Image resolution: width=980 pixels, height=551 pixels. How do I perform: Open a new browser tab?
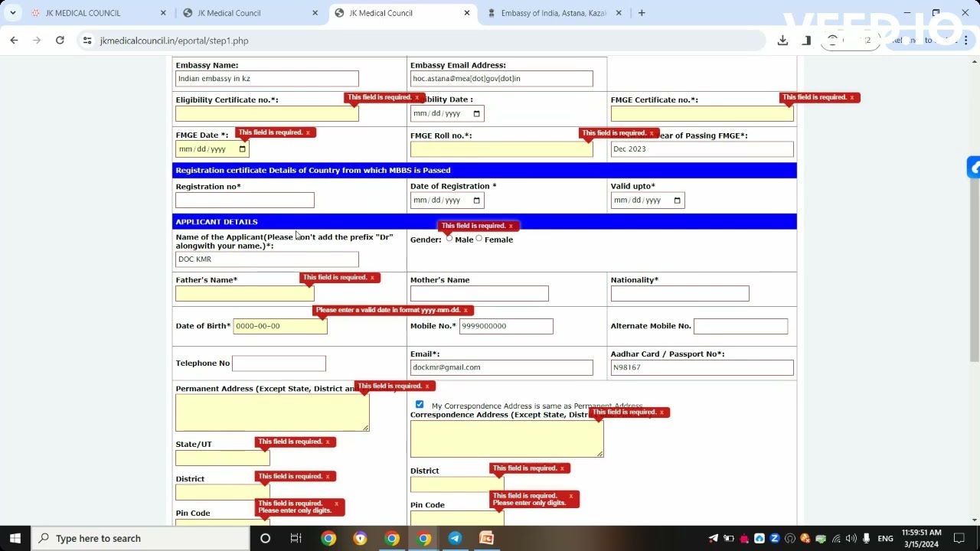642,13
